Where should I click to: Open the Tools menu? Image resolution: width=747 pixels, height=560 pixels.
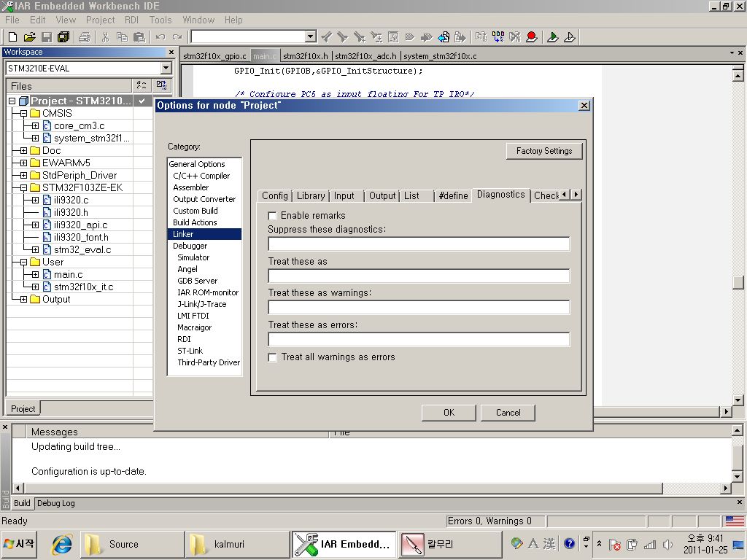point(160,20)
